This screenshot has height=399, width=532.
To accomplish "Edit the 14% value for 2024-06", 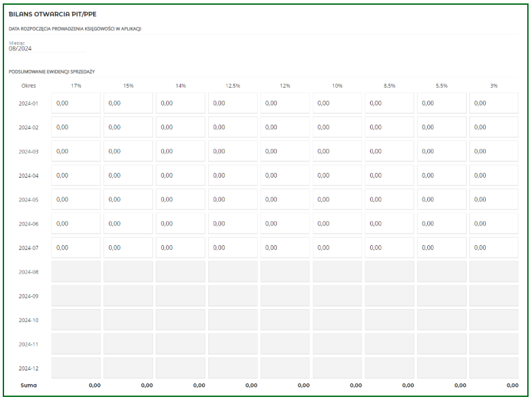I will (180, 223).
